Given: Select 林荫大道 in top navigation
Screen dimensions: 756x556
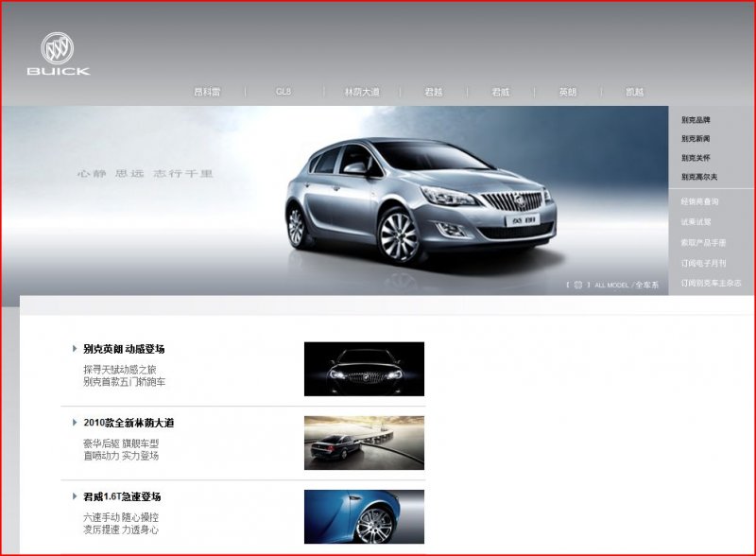Looking at the screenshot, I should [x=361, y=92].
